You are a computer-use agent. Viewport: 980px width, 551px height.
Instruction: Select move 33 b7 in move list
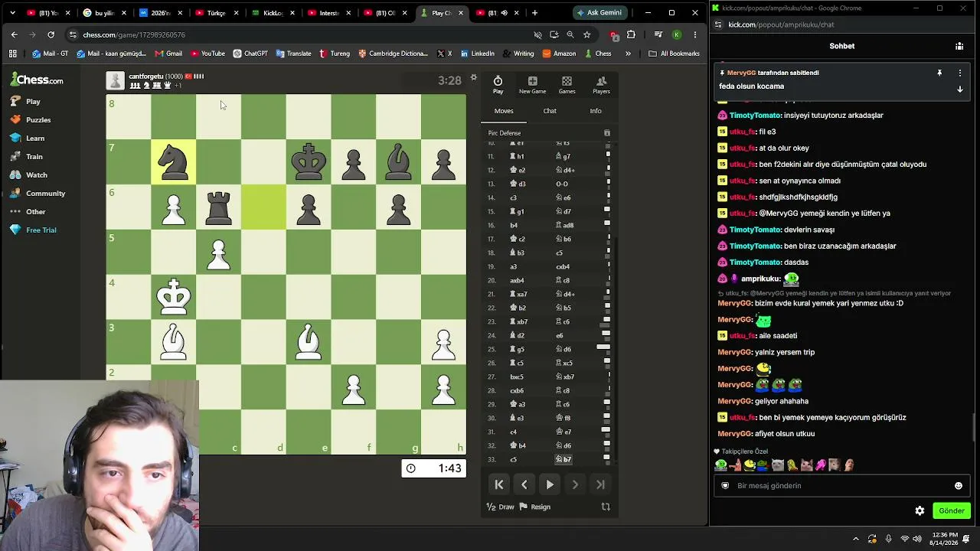[563, 459]
